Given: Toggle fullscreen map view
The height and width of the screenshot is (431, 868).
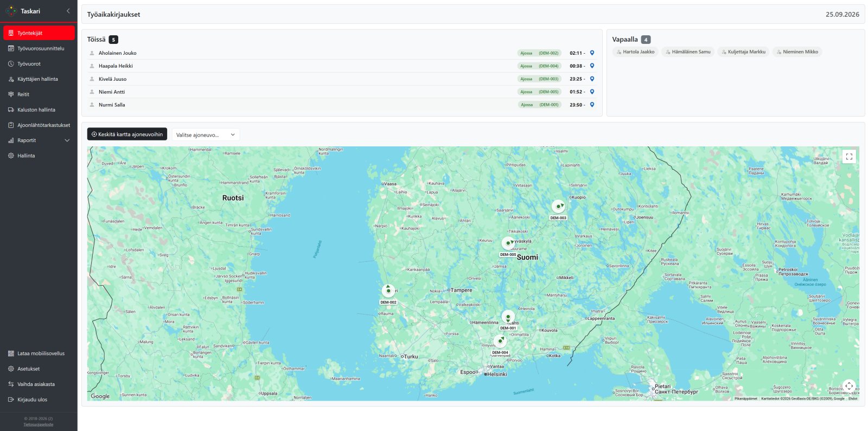Looking at the screenshot, I should tap(849, 157).
